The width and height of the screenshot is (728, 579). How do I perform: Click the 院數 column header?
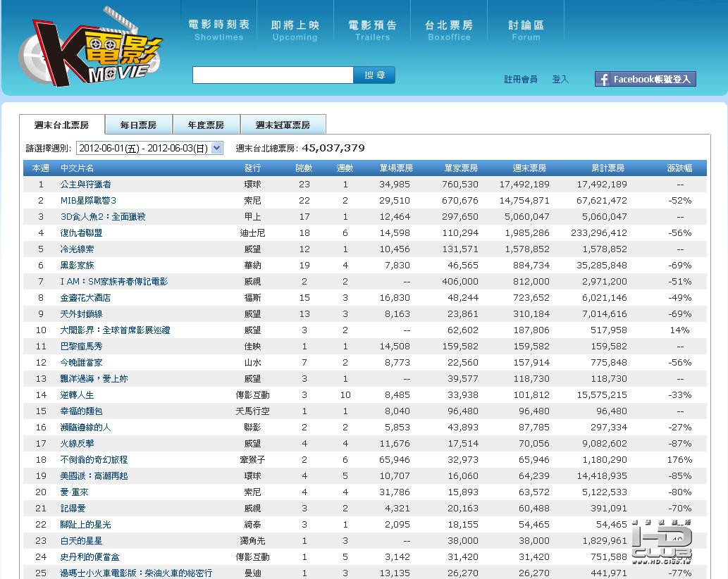point(304,168)
